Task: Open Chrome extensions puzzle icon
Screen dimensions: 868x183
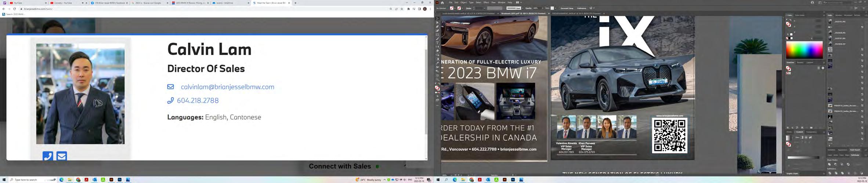Action: [x=408, y=9]
